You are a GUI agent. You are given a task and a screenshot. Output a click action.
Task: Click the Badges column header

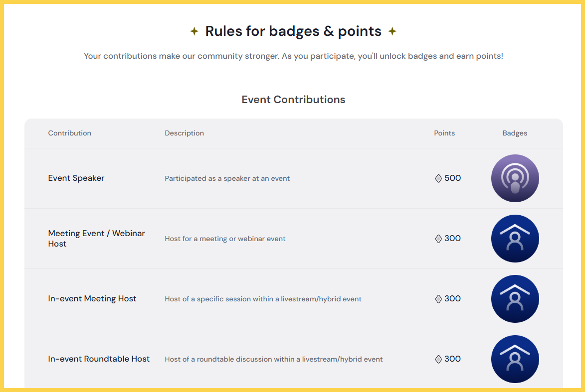point(515,133)
